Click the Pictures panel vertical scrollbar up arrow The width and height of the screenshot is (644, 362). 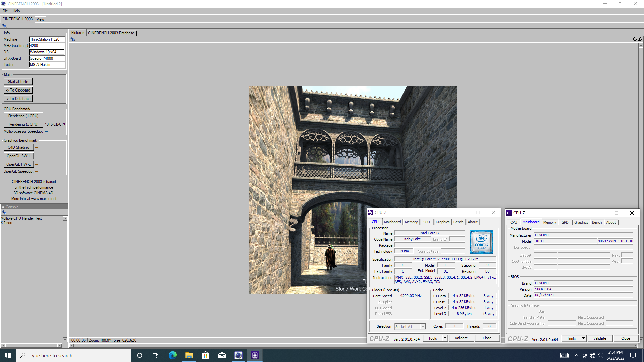point(641,45)
